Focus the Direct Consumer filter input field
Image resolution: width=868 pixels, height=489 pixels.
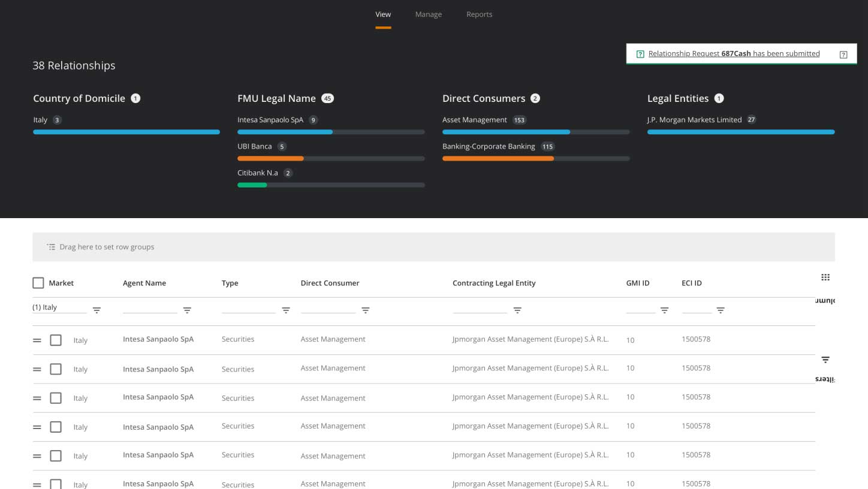[328, 308]
